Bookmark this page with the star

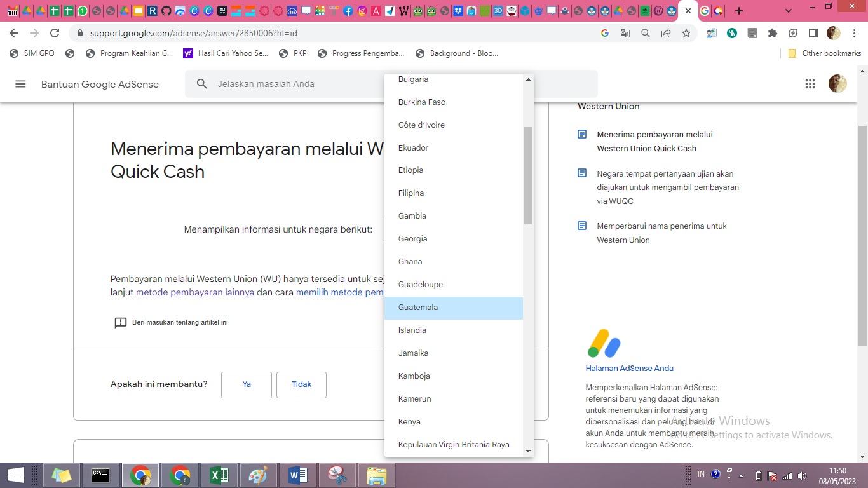point(686,33)
